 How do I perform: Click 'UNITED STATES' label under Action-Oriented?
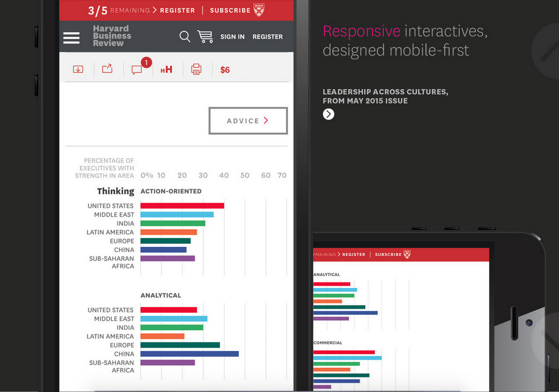111,206
